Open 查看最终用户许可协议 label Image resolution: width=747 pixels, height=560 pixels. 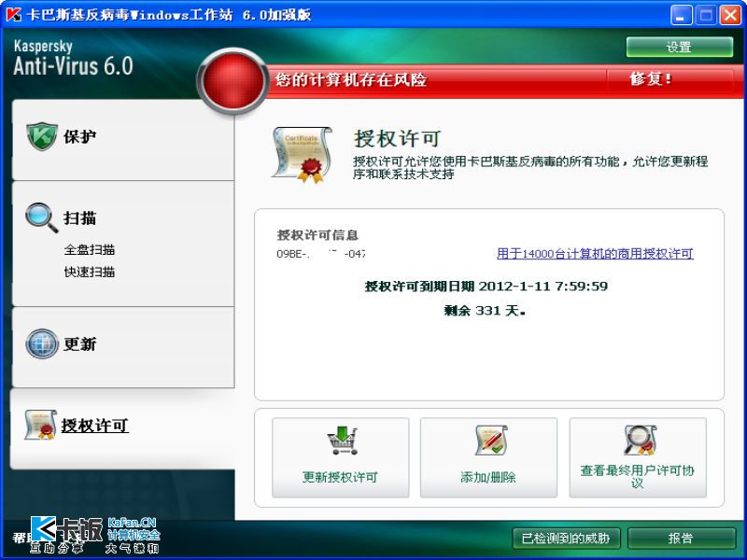(638, 476)
